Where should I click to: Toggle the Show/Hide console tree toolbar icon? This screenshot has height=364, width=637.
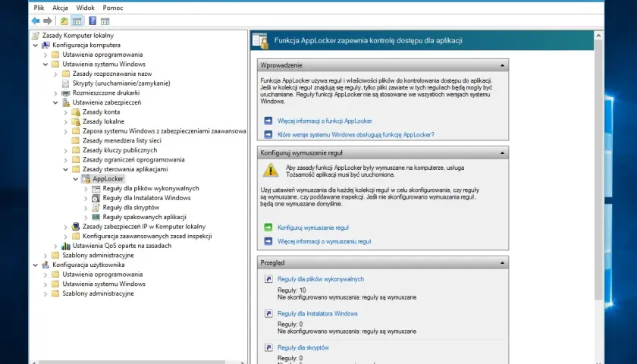click(77, 20)
